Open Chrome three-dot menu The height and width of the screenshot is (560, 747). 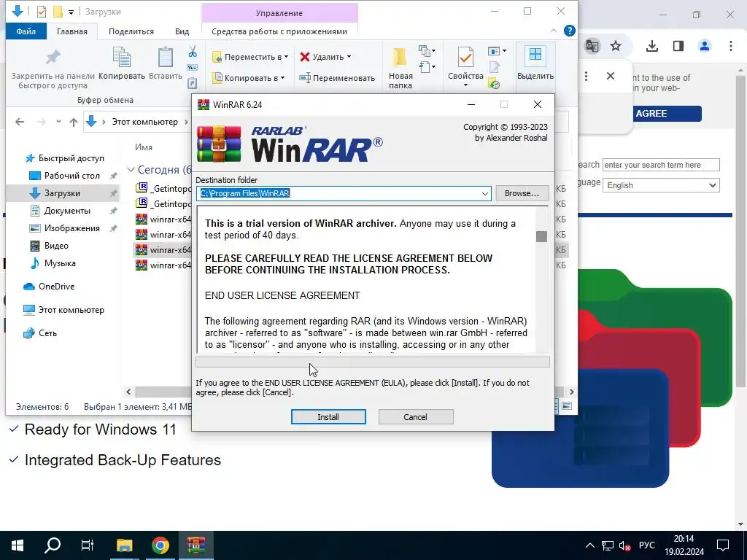[731, 46]
